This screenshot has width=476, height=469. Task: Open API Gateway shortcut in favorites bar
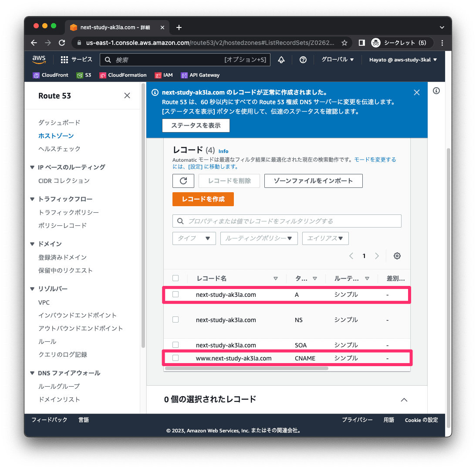click(x=200, y=75)
